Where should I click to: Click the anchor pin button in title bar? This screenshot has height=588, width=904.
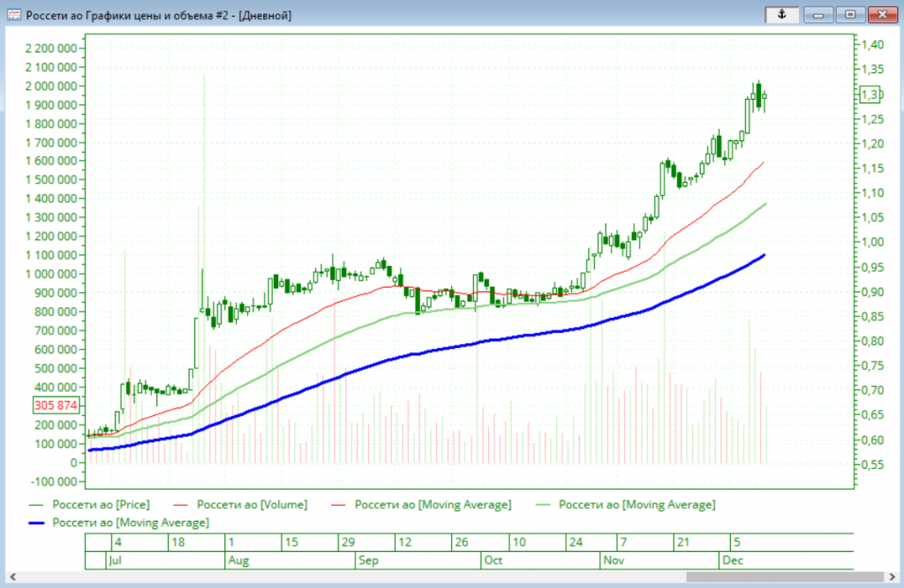780,14
